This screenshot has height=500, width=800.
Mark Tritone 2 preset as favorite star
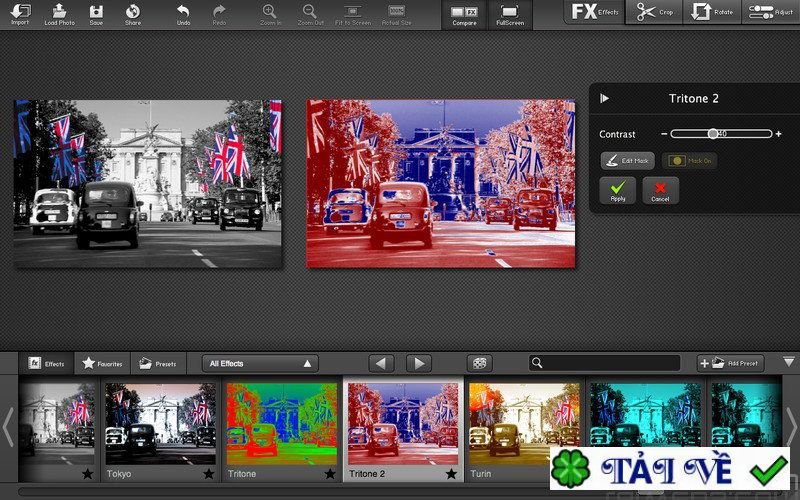point(452,473)
